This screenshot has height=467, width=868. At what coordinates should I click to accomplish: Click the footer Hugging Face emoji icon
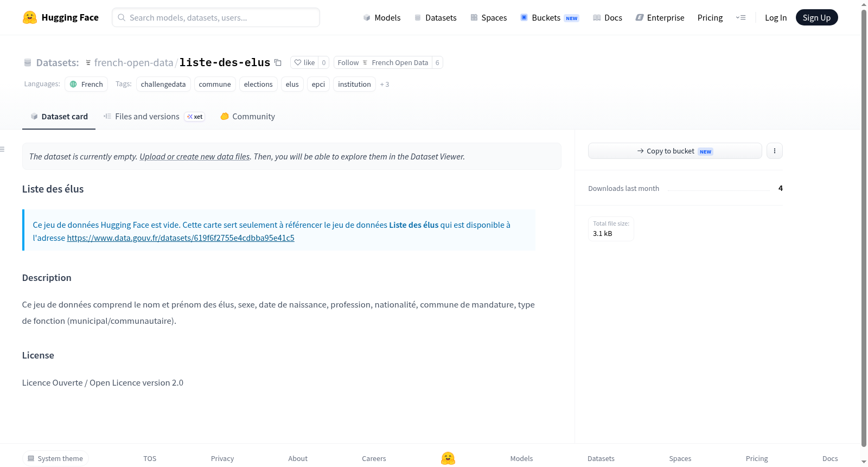click(448, 458)
